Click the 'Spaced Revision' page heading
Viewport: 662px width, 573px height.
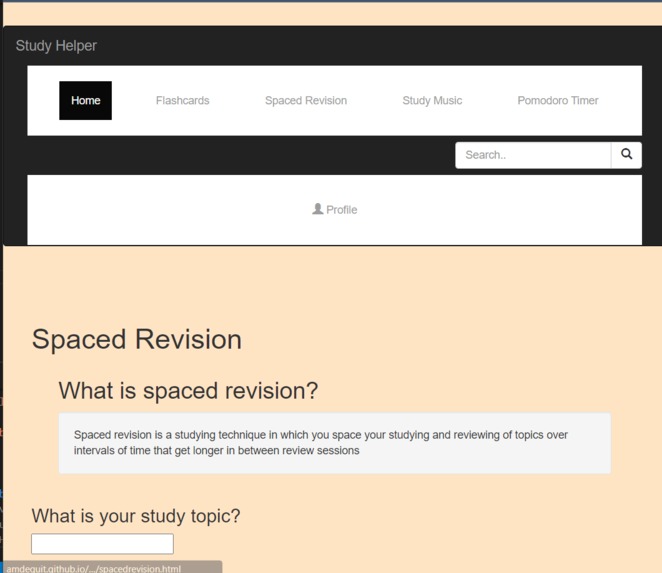coord(137,339)
